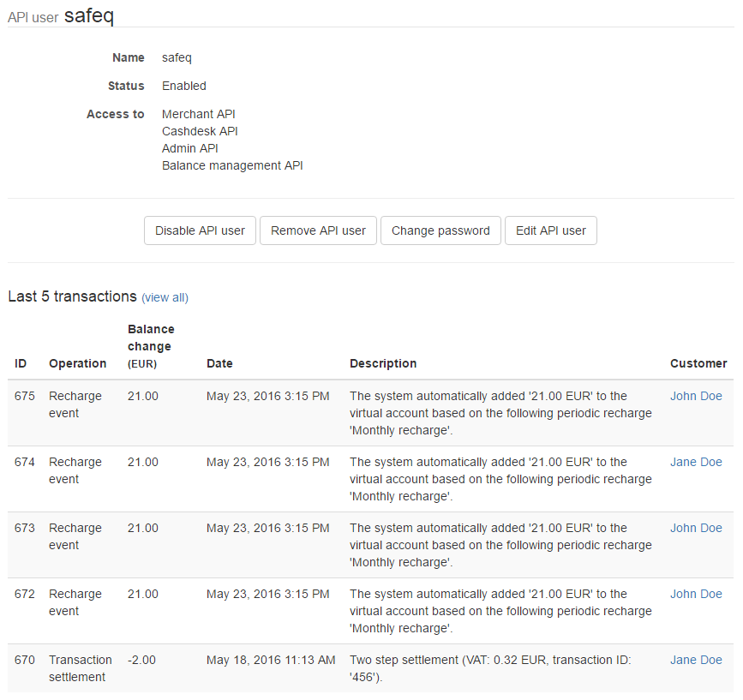The width and height of the screenshot is (743, 700).
Task: Click the ID column header
Action: [x=21, y=363]
